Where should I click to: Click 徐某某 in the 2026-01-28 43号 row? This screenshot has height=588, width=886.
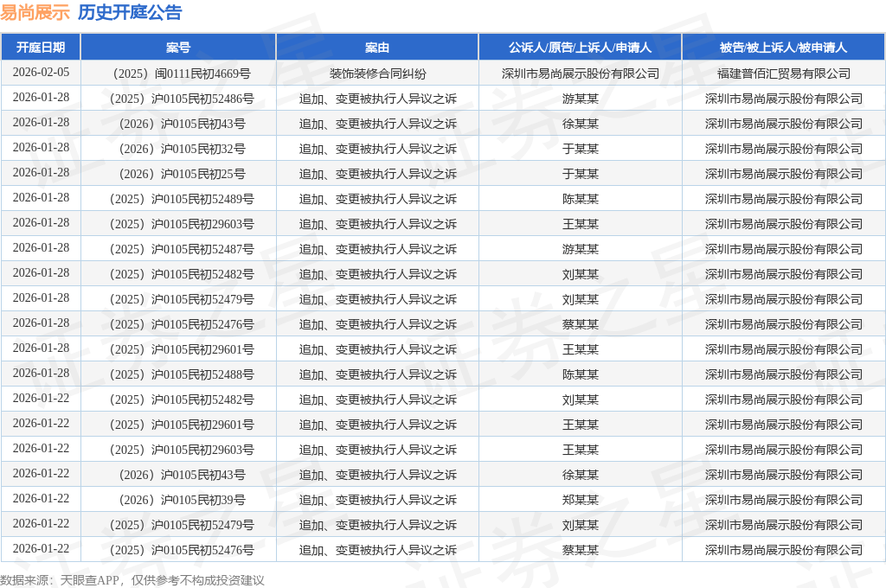pyautogui.click(x=581, y=124)
